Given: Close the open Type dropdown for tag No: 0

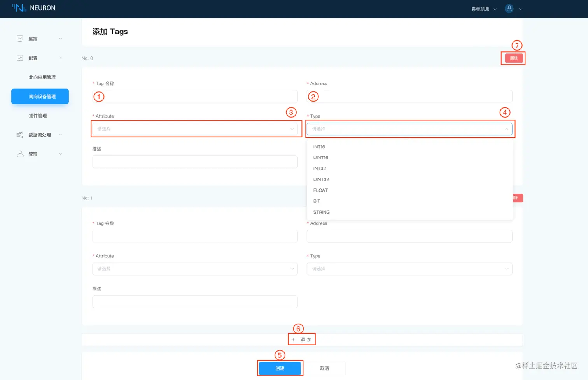Looking at the screenshot, I should coord(409,129).
